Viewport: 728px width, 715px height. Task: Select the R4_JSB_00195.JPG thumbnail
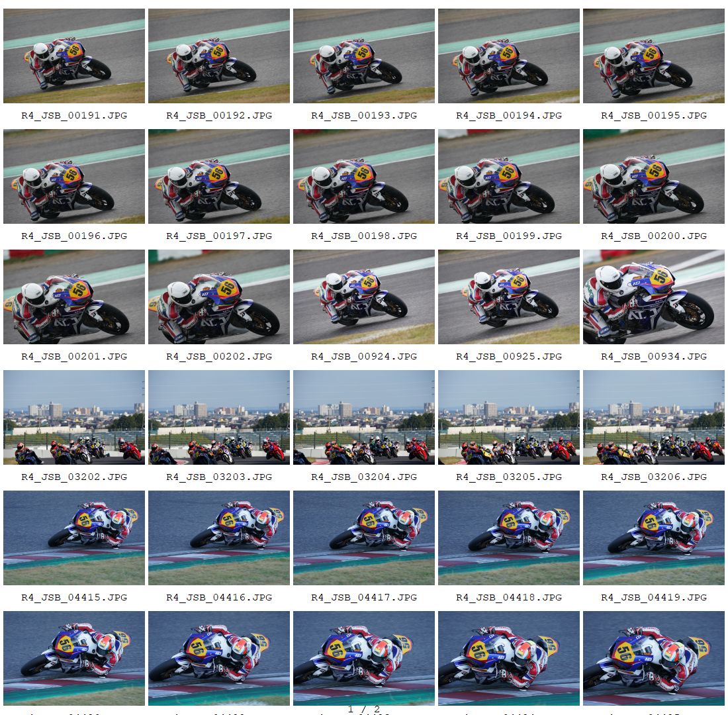coord(654,56)
